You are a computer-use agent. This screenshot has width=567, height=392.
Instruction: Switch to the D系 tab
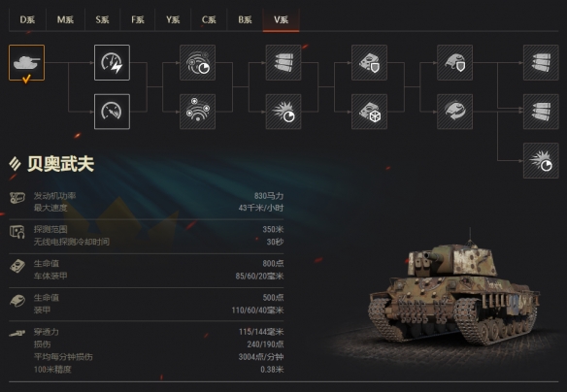[x=27, y=20]
